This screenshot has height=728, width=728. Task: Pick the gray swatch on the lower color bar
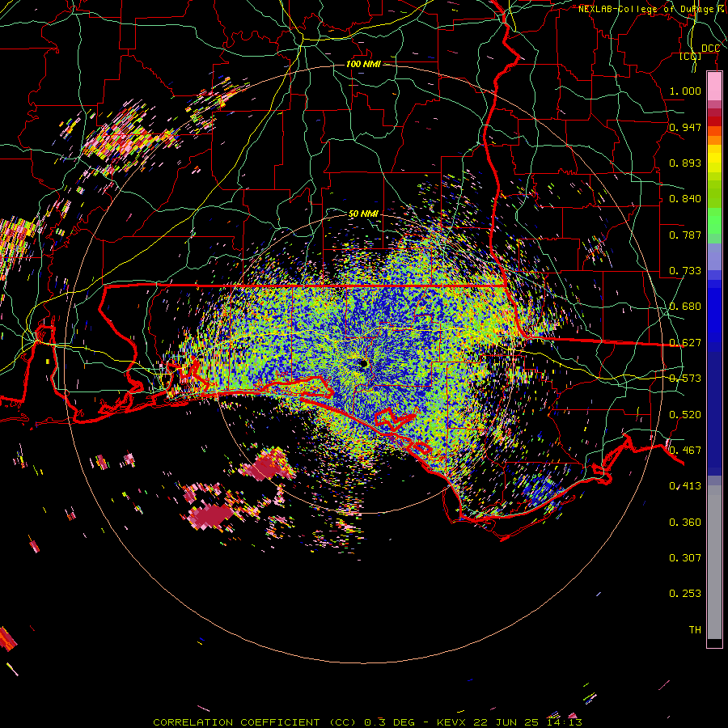(x=714, y=562)
